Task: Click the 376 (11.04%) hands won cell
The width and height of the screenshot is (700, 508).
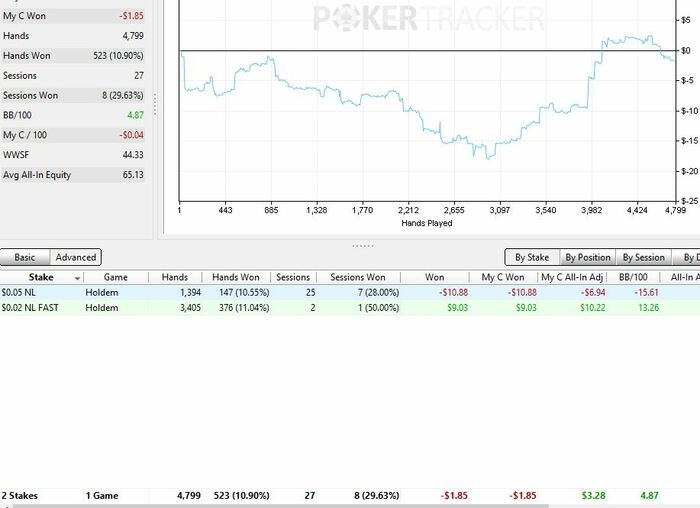Action: pos(244,308)
